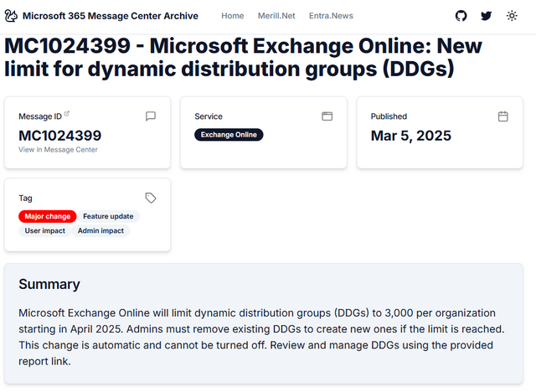
Task: Follow the View in Message Center link
Action: click(58, 150)
